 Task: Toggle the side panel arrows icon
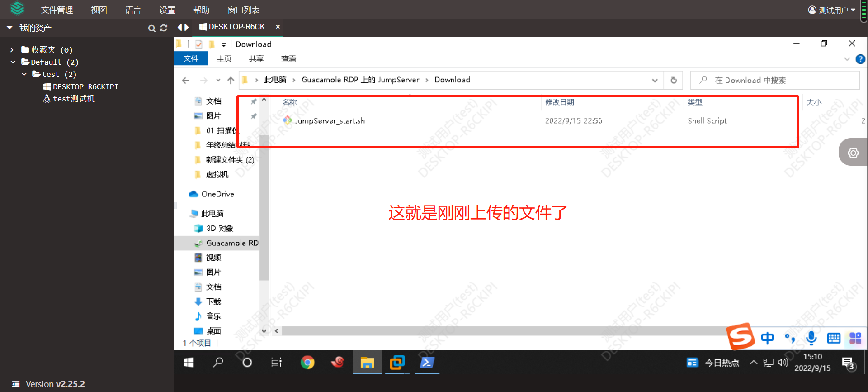[x=183, y=27]
